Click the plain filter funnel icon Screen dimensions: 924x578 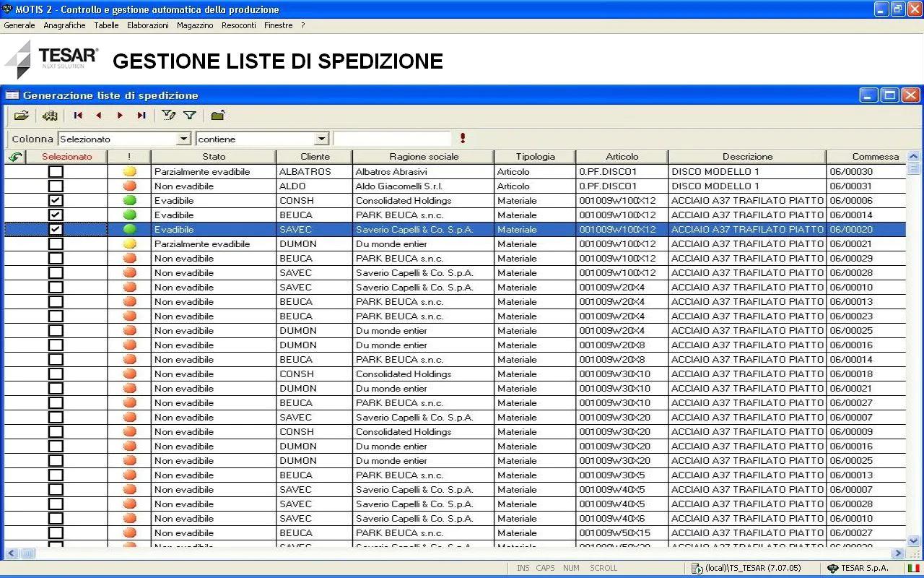coord(190,115)
